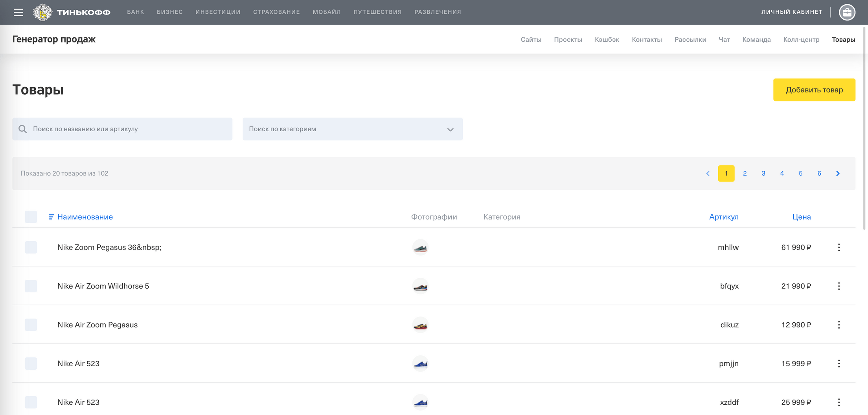View photo thumbnail of Nike Air Zoom Pegasus
This screenshot has height=415, width=868.
(x=420, y=325)
